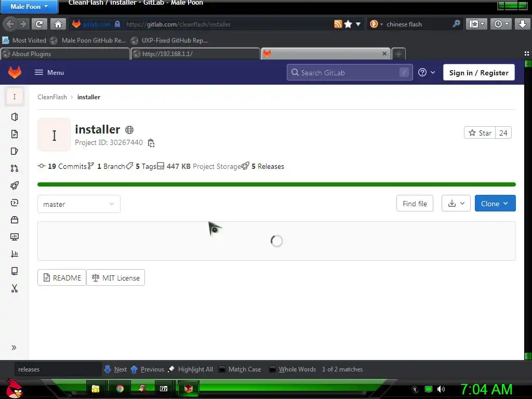Open bookmarks menu toolbar button
The height and width of the screenshot is (399, 532).
pyautogui.click(x=476, y=24)
